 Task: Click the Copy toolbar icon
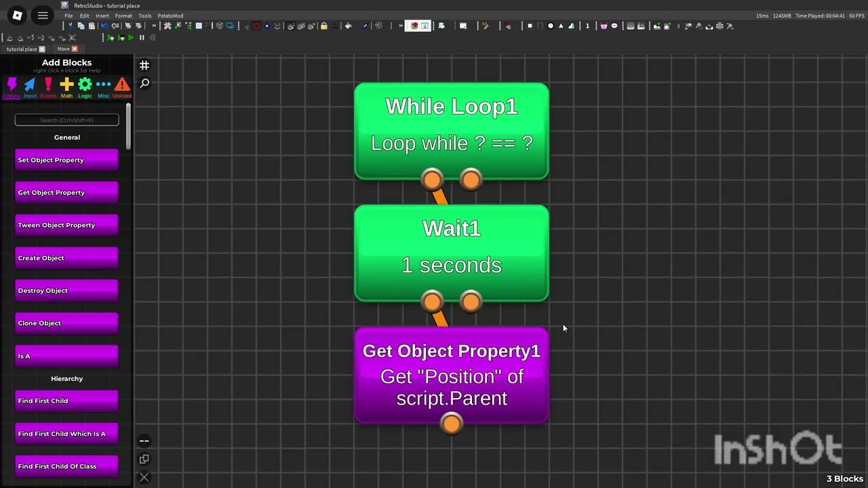(x=81, y=26)
